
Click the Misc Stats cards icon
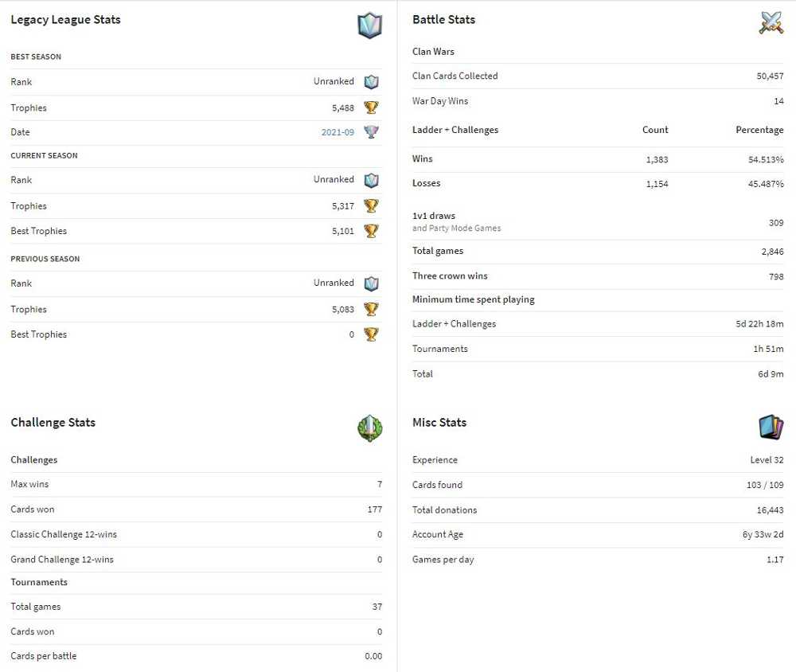(x=771, y=428)
